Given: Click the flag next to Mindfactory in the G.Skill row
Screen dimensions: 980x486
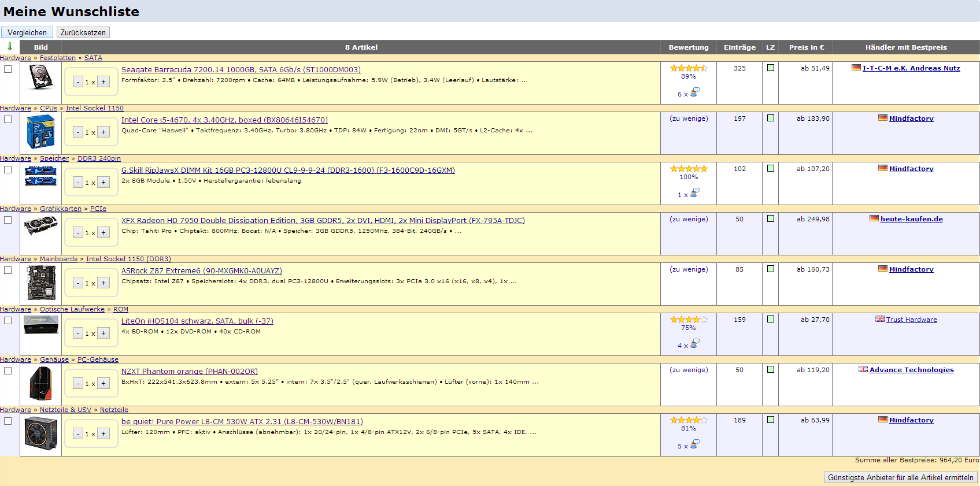Looking at the screenshot, I should pos(883,168).
